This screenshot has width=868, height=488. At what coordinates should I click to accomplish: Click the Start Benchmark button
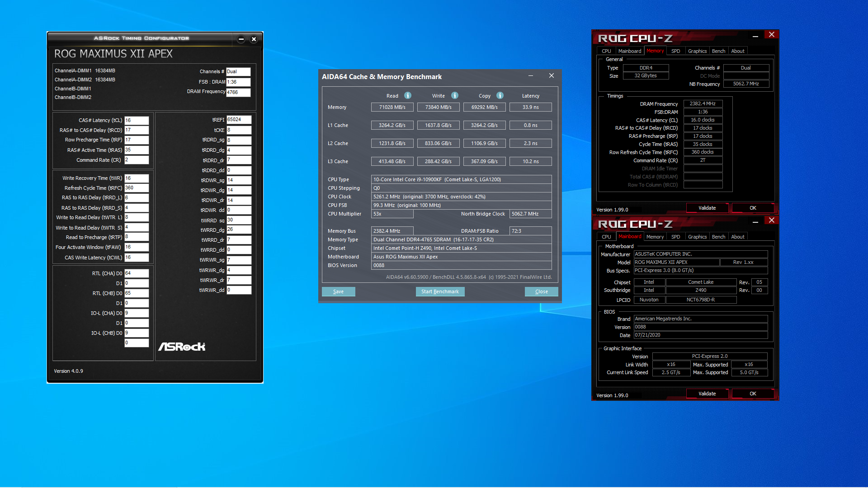[x=440, y=291]
